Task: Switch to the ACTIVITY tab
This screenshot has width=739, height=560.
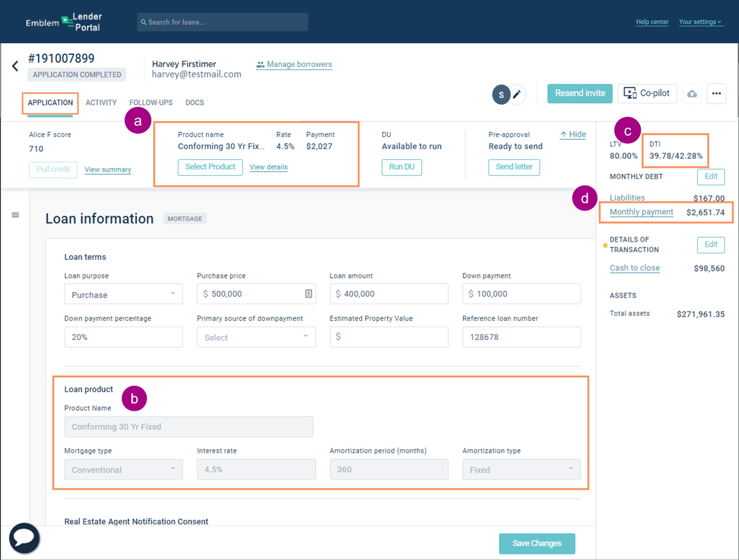Action: (x=101, y=103)
